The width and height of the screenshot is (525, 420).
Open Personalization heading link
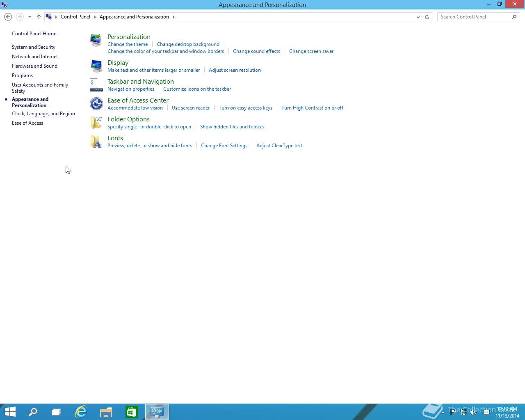pos(129,37)
